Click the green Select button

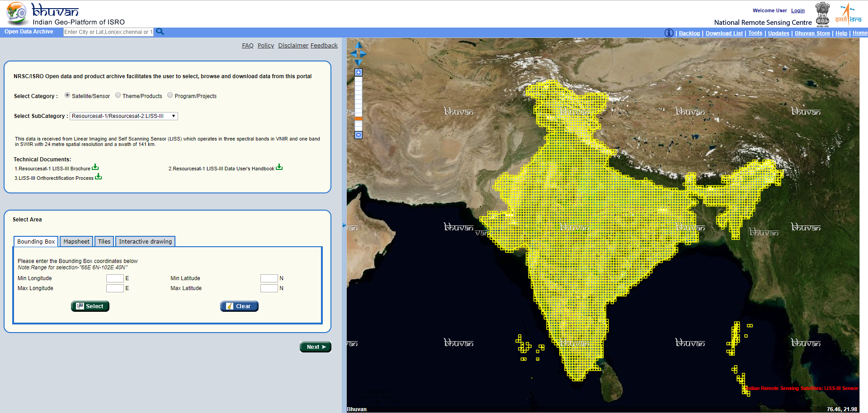pyautogui.click(x=90, y=306)
